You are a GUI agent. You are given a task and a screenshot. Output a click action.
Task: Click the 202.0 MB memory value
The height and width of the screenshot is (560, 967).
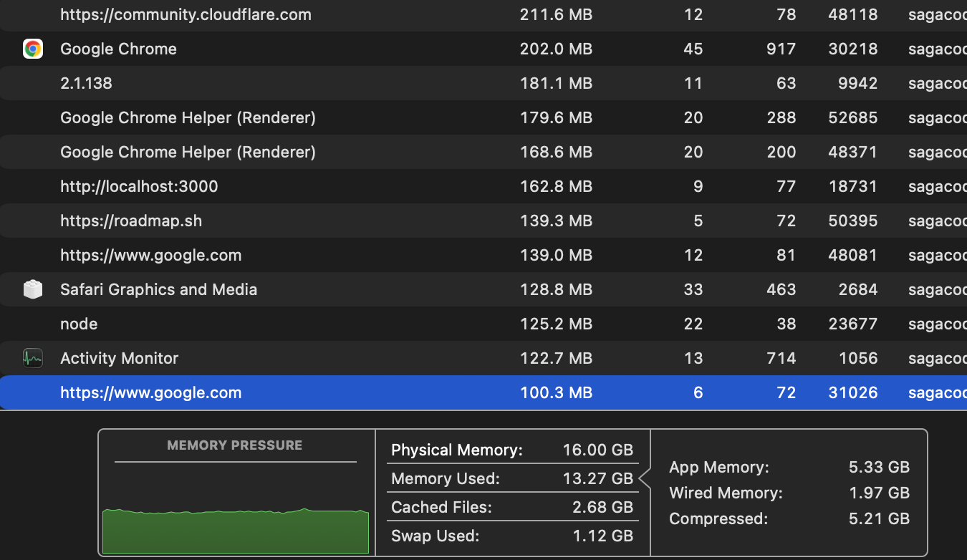pos(556,49)
